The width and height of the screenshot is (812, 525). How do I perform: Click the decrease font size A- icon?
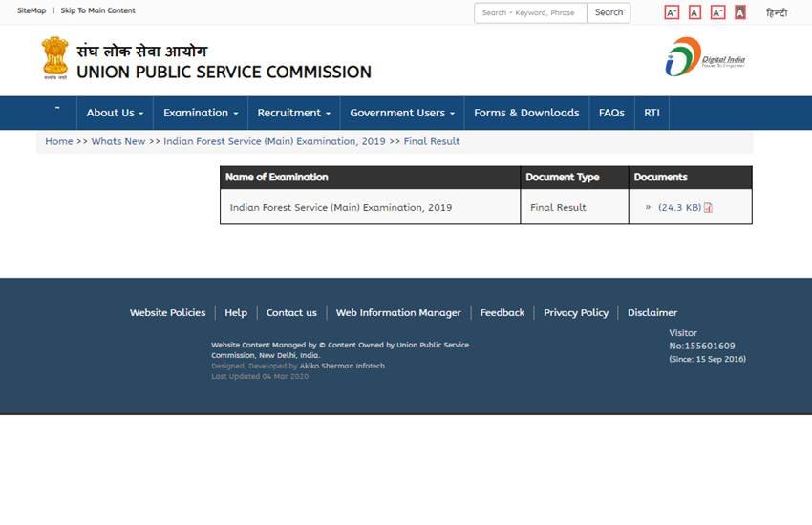coord(717,12)
